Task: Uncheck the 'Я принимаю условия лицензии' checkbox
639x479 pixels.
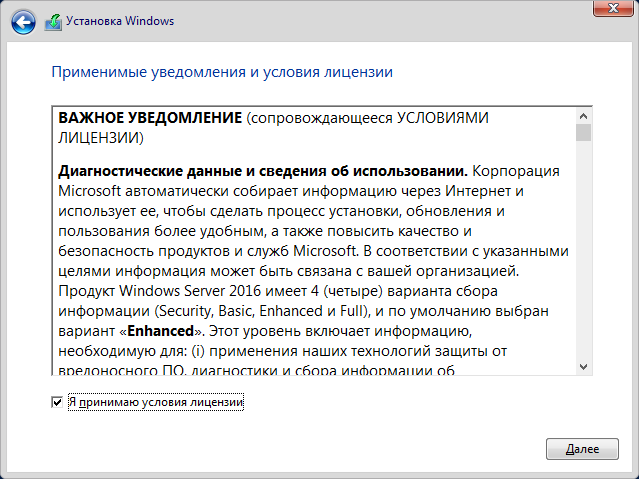Action: tap(57, 402)
